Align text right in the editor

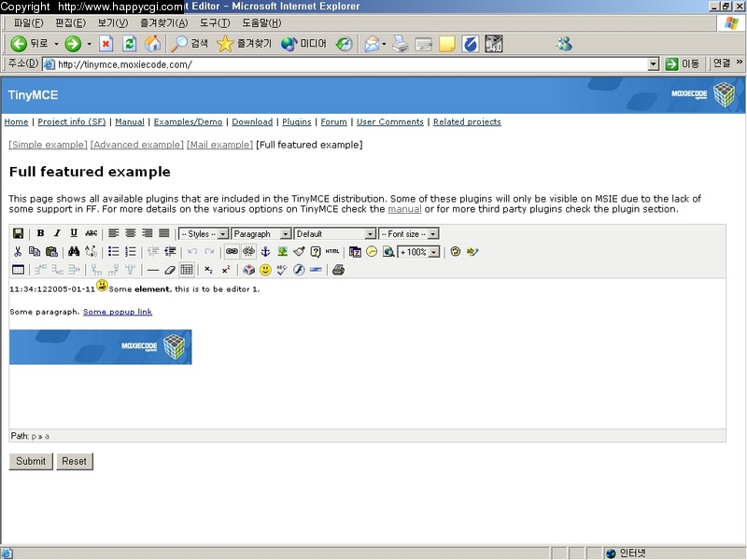[148, 233]
